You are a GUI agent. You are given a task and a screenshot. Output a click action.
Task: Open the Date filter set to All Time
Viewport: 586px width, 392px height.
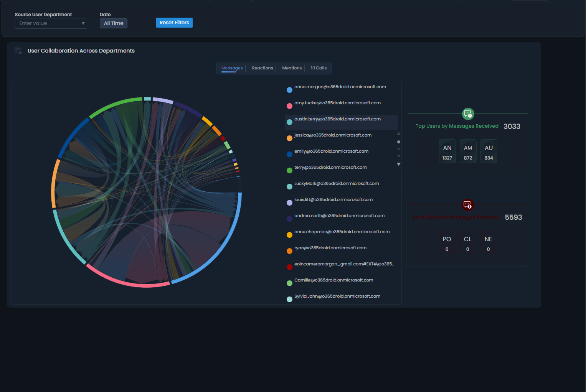113,23
